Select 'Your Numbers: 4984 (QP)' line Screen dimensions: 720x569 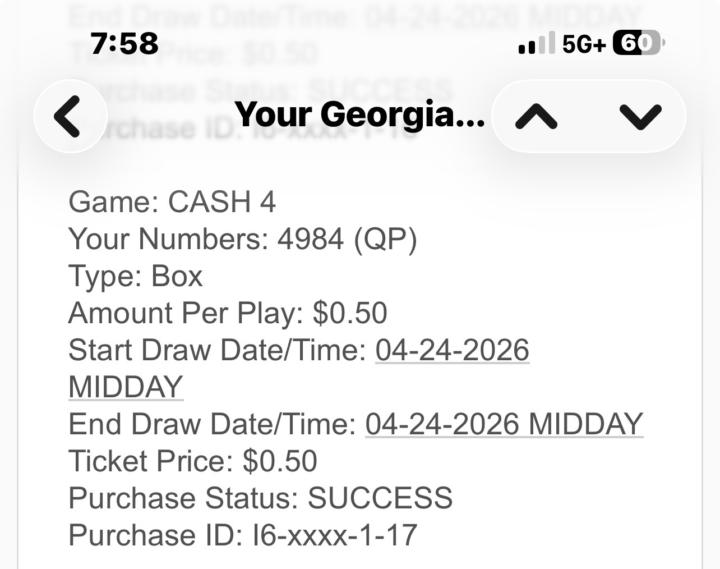(x=242, y=239)
